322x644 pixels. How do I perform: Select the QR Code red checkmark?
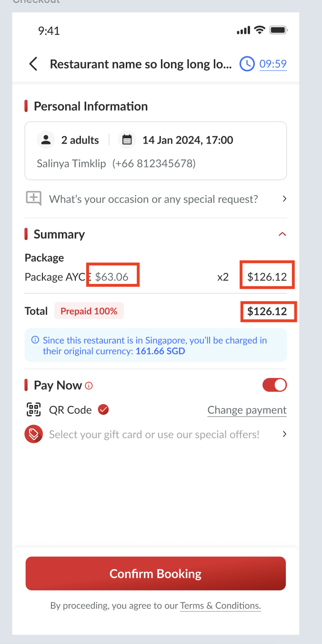pos(103,410)
